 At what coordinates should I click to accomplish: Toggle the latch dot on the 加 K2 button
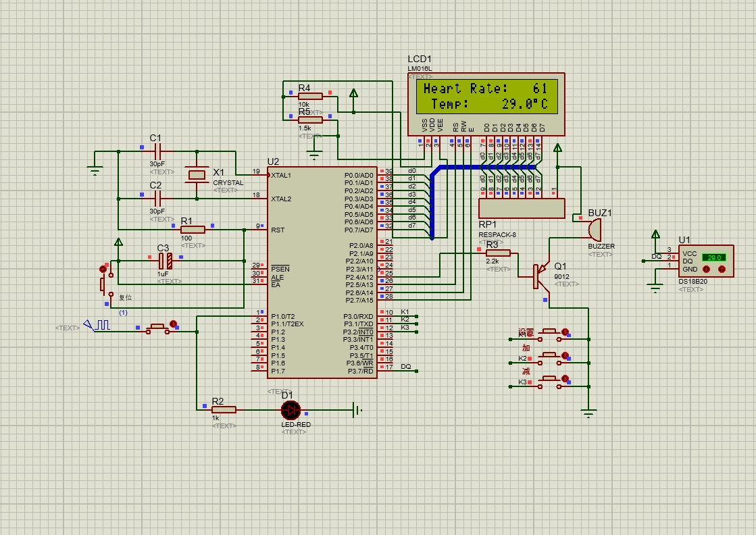[x=565, y=355]
